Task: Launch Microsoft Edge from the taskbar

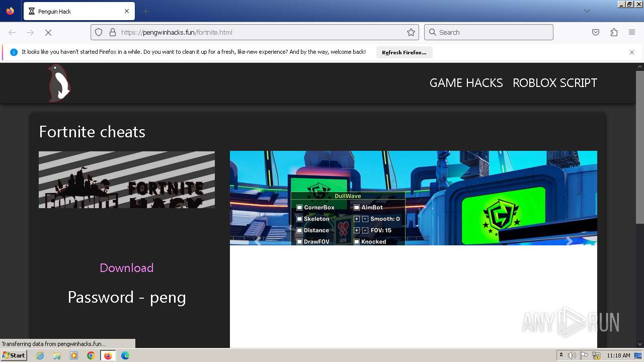Action: pyautogui.click(x=125, y=355)
